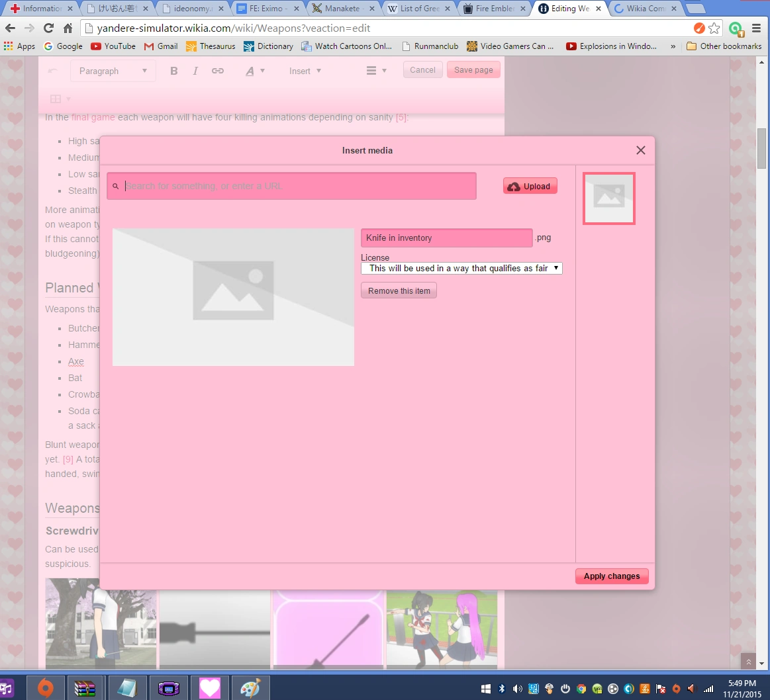The image size is (770, 700).
Task: Open the License dropdown
Action: (461, 268)
